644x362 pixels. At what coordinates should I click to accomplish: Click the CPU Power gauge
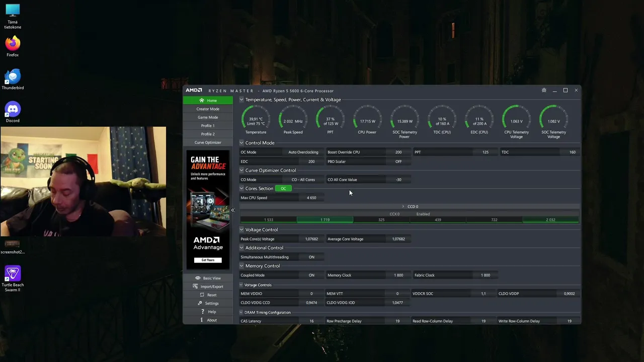367,120
